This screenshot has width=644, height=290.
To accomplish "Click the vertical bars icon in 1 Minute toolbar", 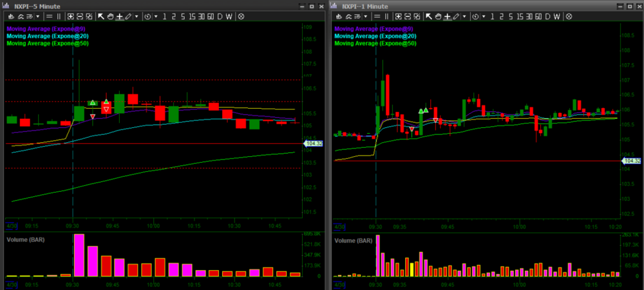I will pos(387,16).
